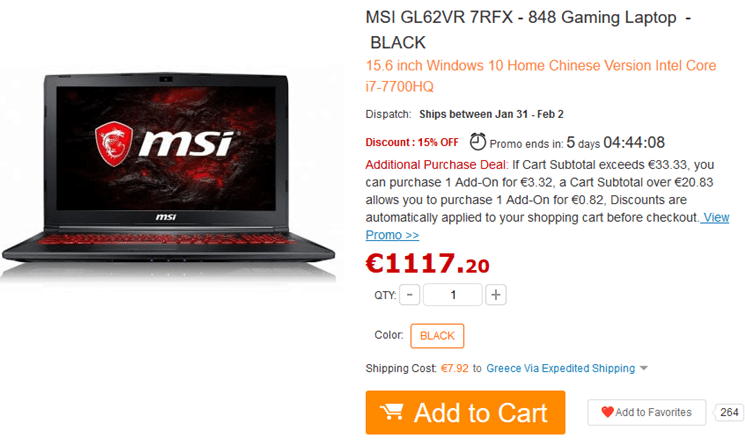Click the €1117.20 price

(427, 263)
